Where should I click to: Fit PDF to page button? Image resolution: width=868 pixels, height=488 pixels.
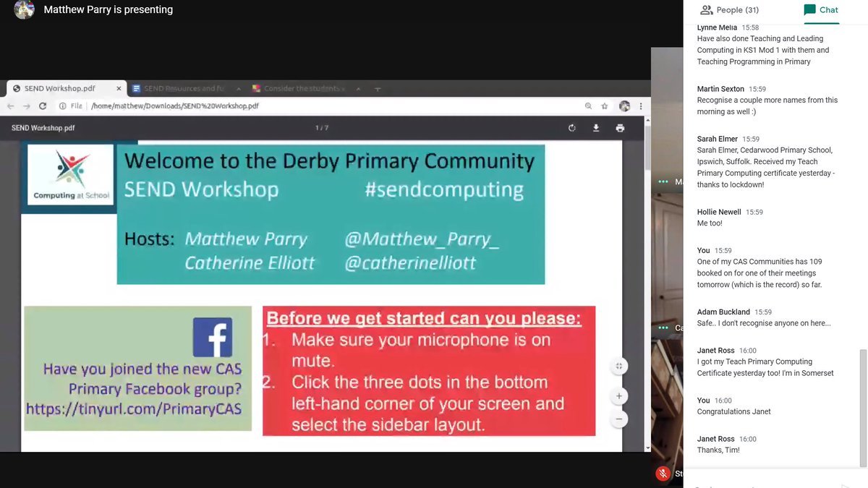[x=619, y=367]
